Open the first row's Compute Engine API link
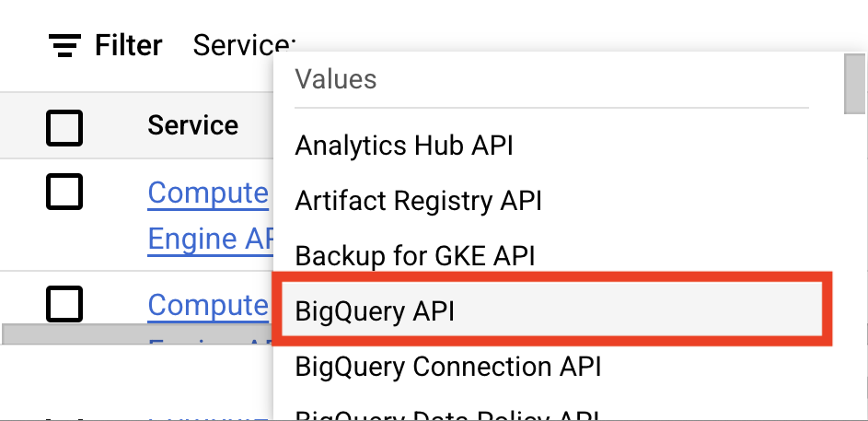The image size is (868, 421). coord(208,193)
